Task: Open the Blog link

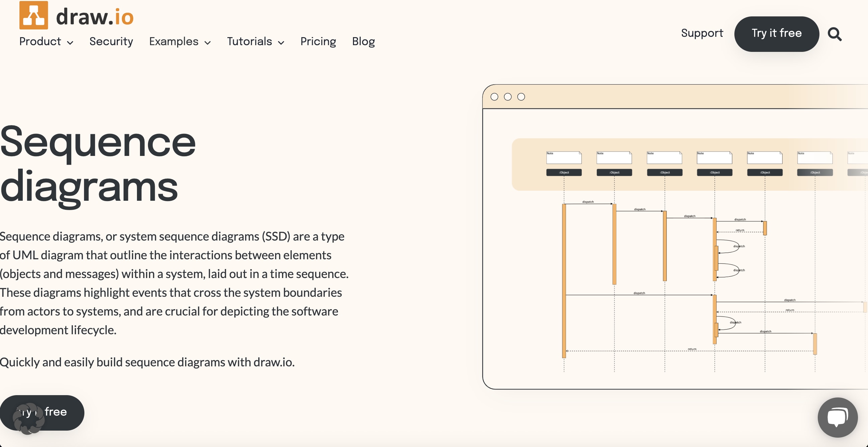Action: 363,41
